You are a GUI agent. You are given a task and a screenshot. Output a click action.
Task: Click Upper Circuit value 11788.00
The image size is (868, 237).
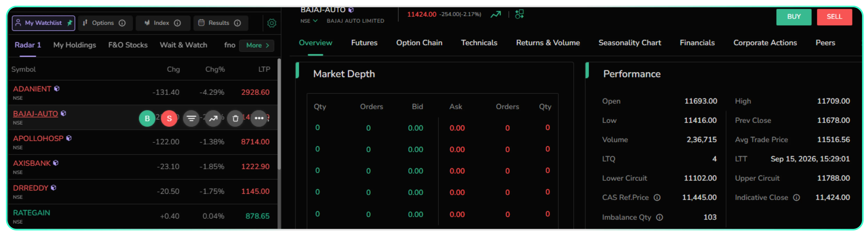click(x=833, y=178)
